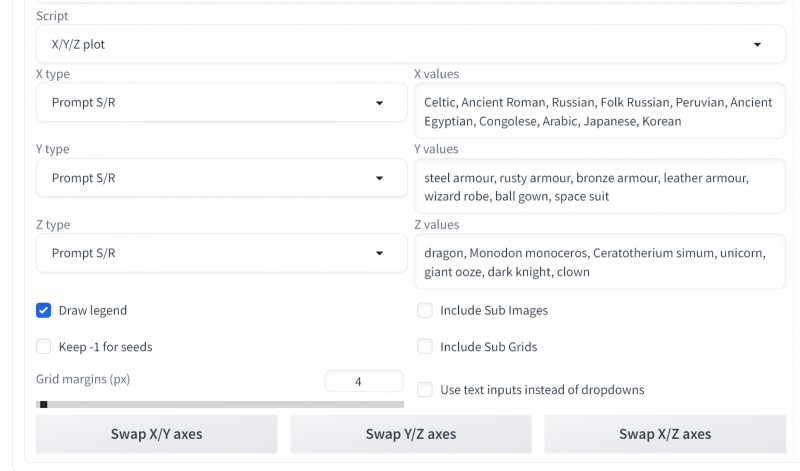800x471 pixels.
Task: Enable the Include Sub Images option
Action: [x=424, y=310]
